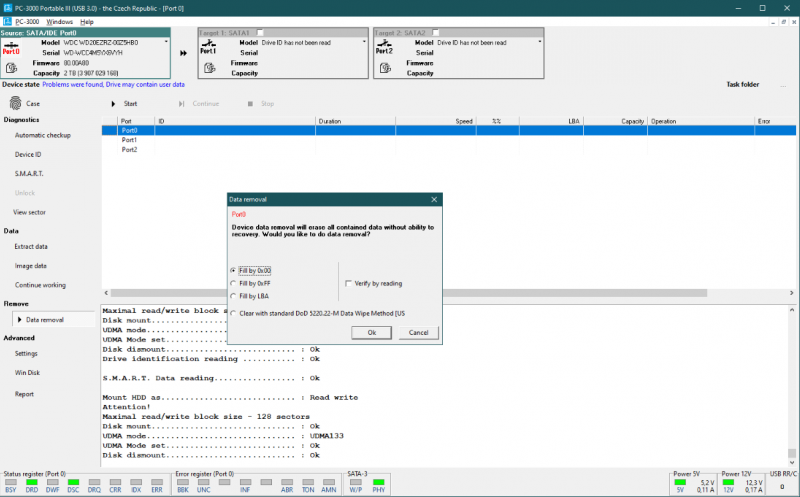Click the DRQ status register indicator

click(x=94, y=482)
